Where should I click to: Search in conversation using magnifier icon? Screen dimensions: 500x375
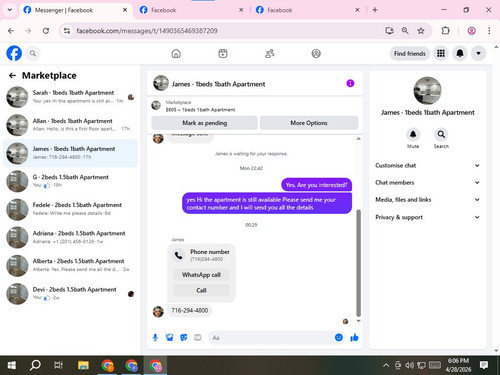pos(441,134)
